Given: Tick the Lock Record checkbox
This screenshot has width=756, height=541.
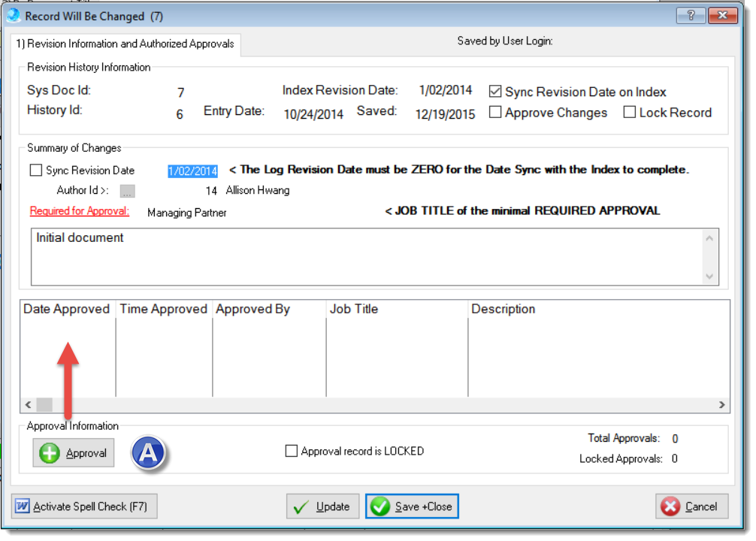Looking at the screenshot, I should point(630,113).
